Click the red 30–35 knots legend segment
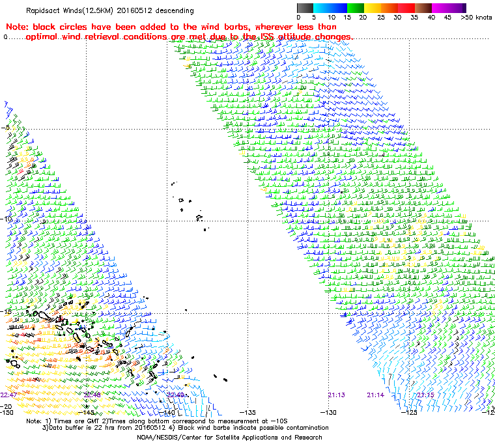The width and height of the screenshot is (495, 448). pyautogui.click(x=406, y=8)
